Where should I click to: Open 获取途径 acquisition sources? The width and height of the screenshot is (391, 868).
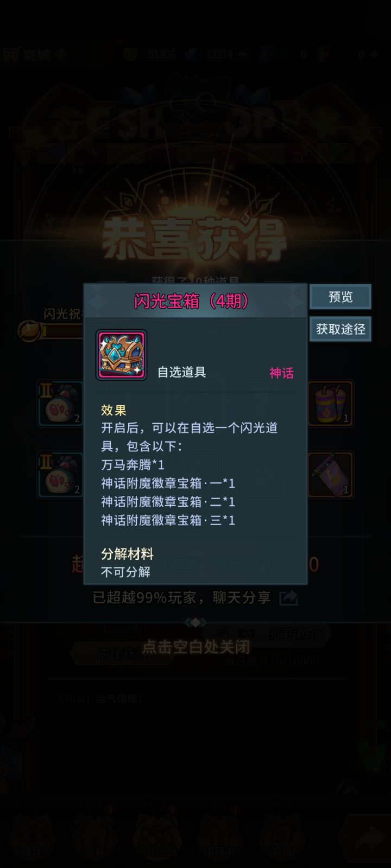[x=340, y=329]
